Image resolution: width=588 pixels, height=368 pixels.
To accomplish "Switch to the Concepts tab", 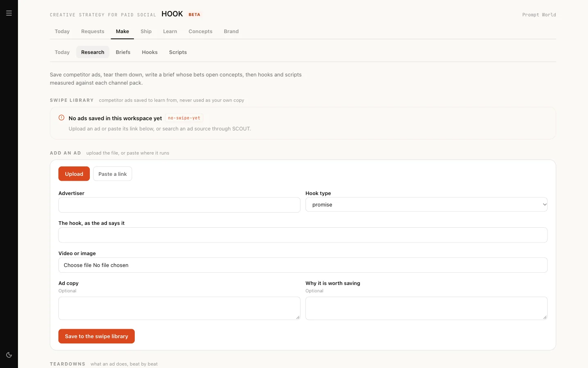I will [x=200, y=31].
